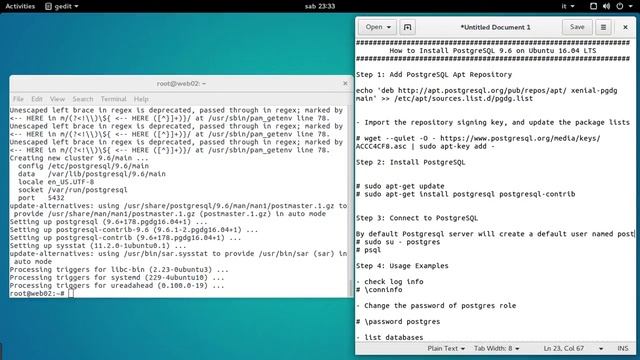Viewport: 640px width, 360px height.
Task: Click Activities in the top bar
Action: click(x=20, y=6)
